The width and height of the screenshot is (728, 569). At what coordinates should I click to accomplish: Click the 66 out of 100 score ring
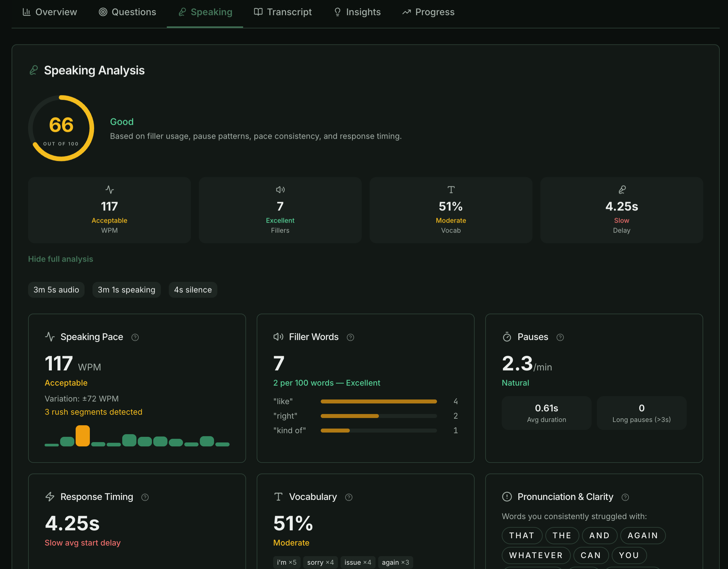[61, 129]
